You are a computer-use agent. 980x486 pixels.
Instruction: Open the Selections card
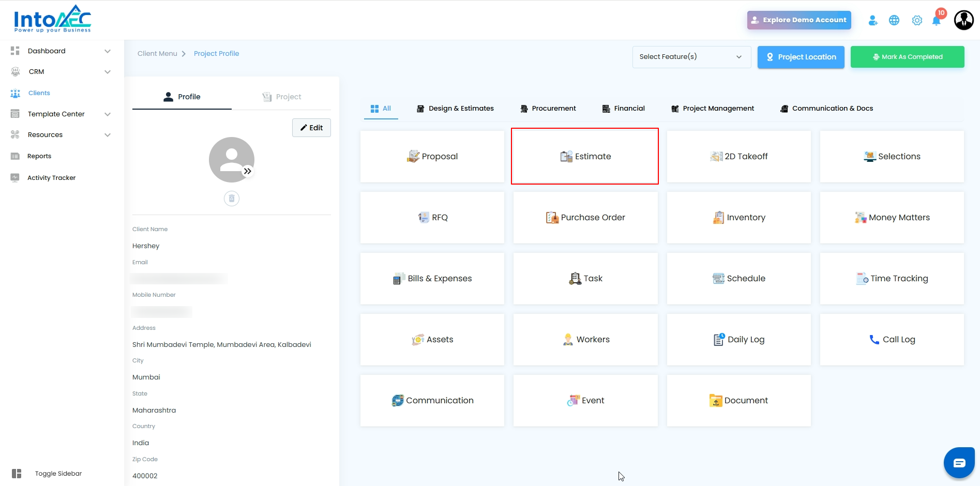tap(892, 156)
